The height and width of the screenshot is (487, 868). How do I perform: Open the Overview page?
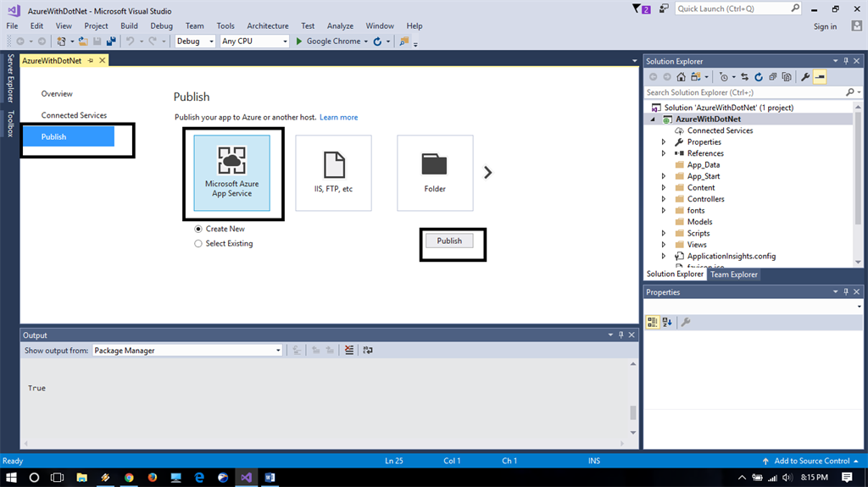click(57, 94)
